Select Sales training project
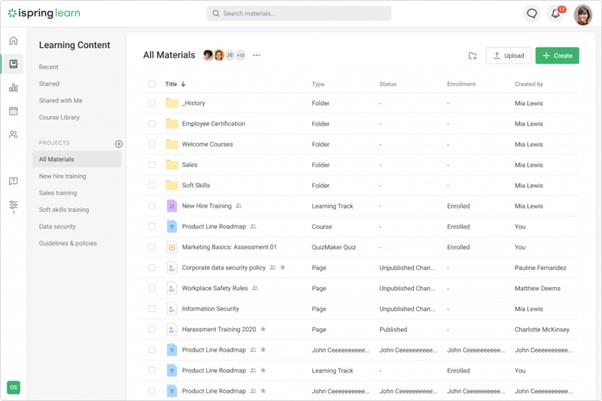Image resolution: width=602 pixels, height=401 pixels. click(58, 193)
